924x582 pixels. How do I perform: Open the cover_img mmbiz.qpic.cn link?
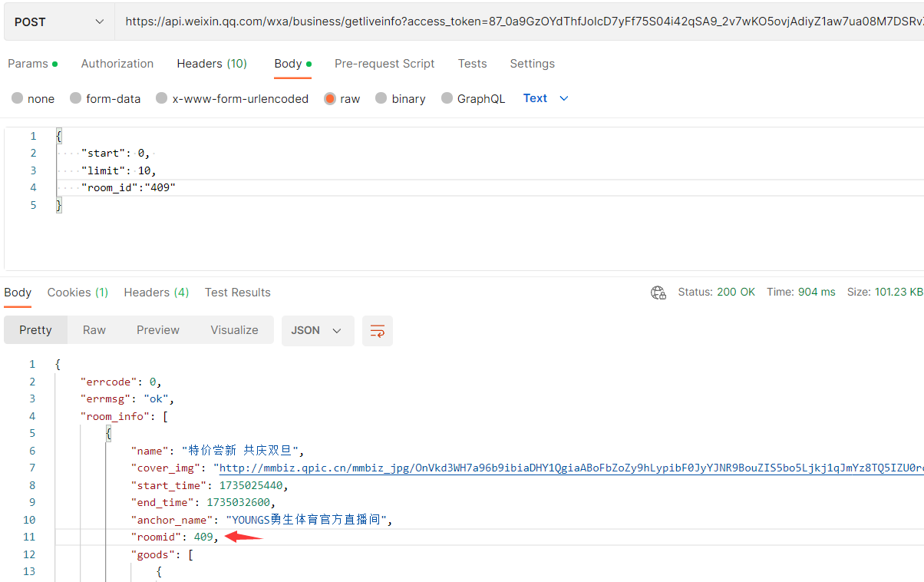[572, 468]
